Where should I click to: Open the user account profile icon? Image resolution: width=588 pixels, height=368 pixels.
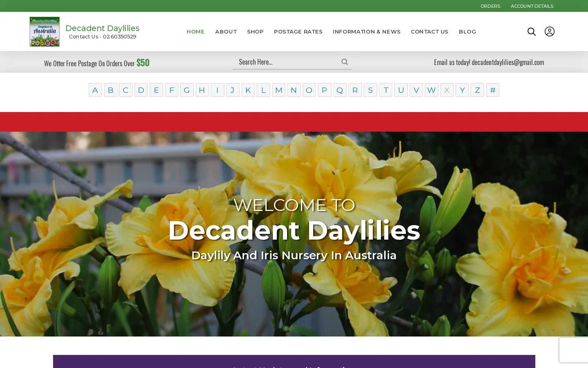click(x=550, y=31)
